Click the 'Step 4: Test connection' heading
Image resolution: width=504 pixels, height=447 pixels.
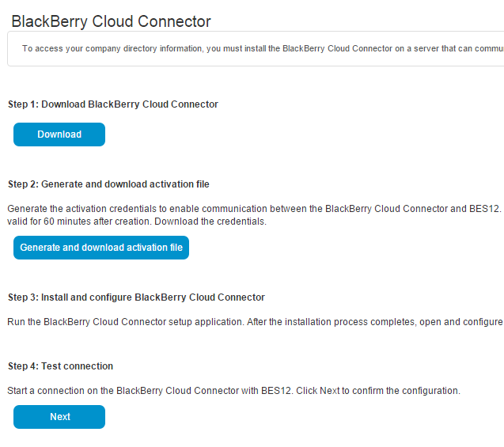(x=60, y=366)
